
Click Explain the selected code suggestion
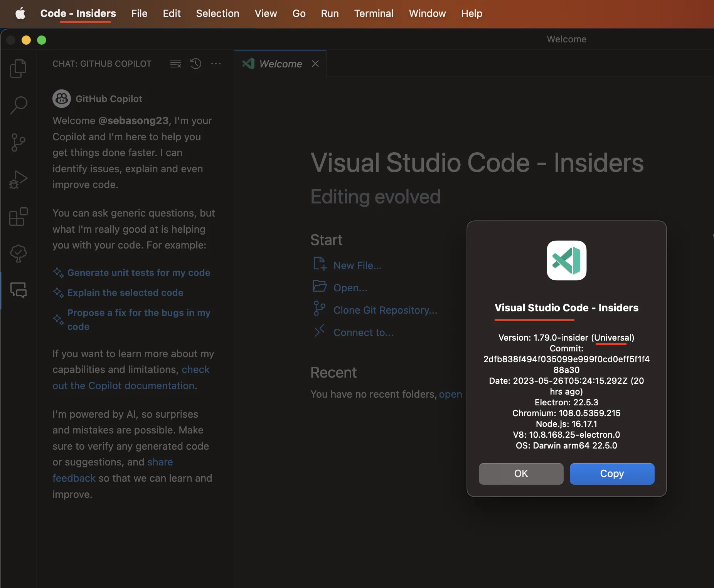tap(125, 293)
